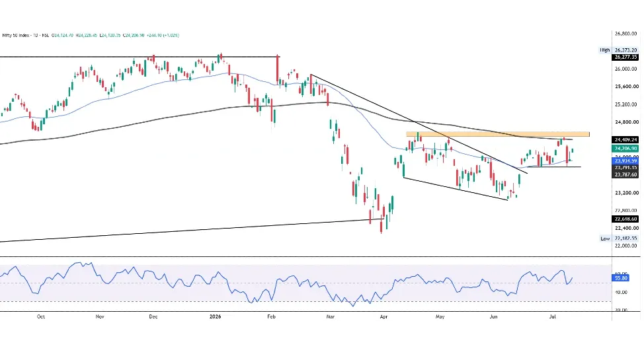
Task: Click the 26,800.00 price axis label
Action: click(626, 34)
